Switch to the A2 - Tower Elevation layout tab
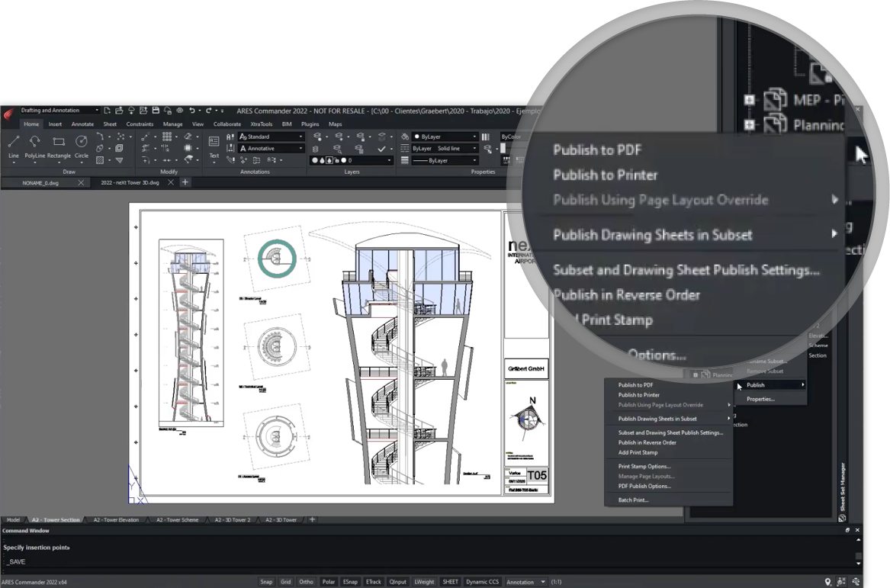This screenshot has width=890, height=588. (x=116, y=520)
